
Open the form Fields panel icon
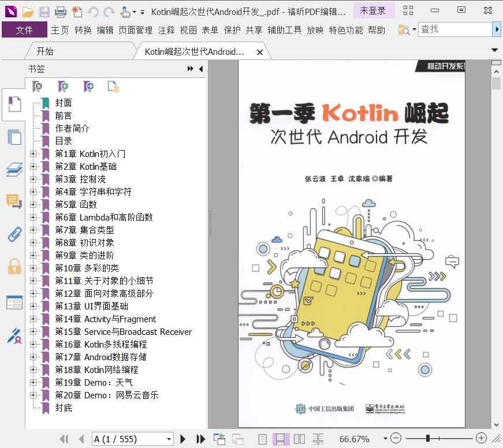[14, 303]
